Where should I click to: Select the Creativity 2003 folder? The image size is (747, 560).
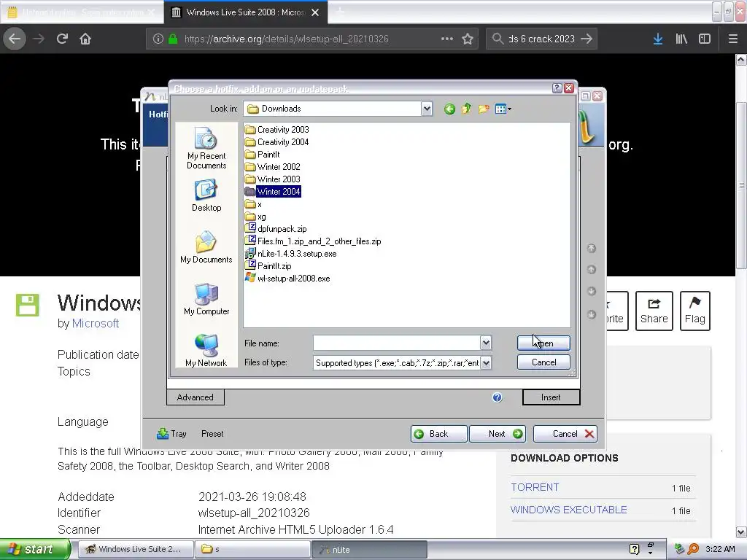[276, 130]
